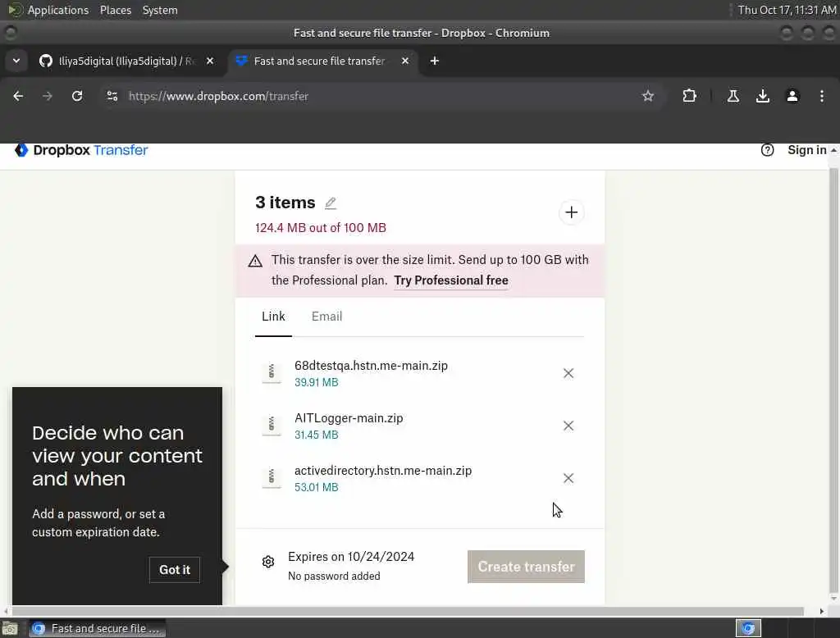Click the No password added text
This screenshot has width=840, height=638.
pyautogui.click(x=334, y=576)
